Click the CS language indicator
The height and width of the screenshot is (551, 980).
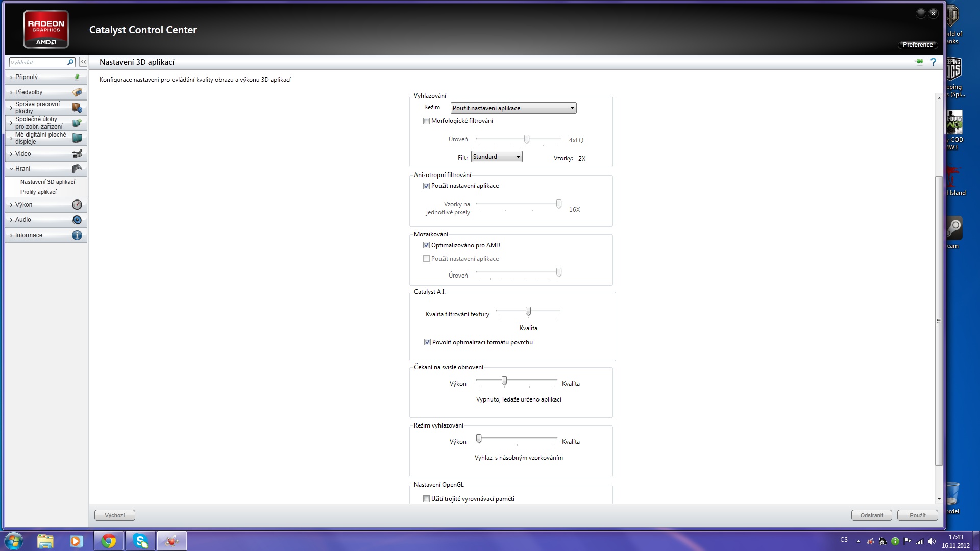coord(844,540)
